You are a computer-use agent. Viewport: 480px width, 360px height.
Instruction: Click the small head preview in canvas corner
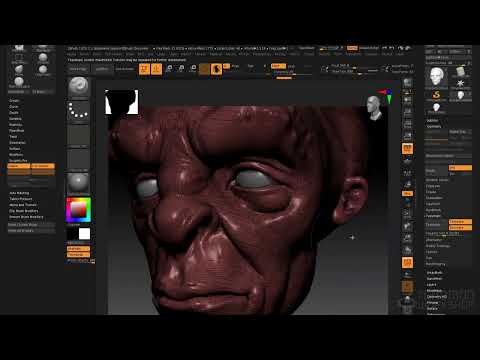pyautogui.click(x=374, y=108)
